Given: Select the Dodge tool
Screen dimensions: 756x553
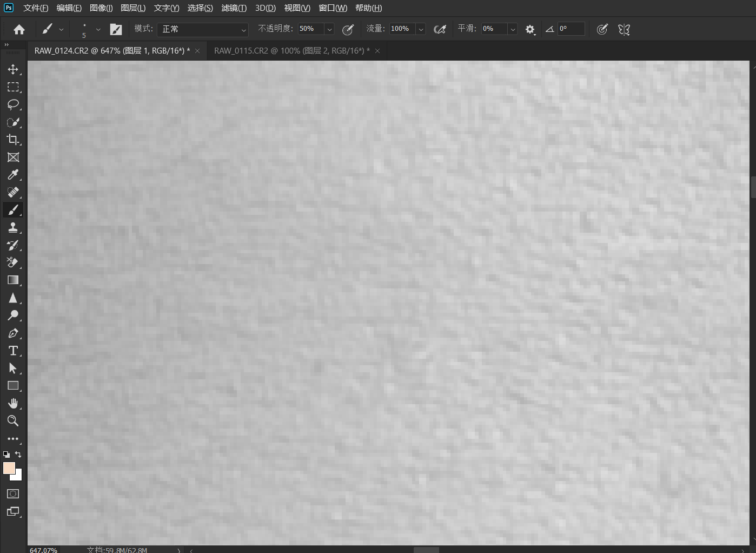Looking at the screenshot, I should pyautogui.click(x=13, y=315).
